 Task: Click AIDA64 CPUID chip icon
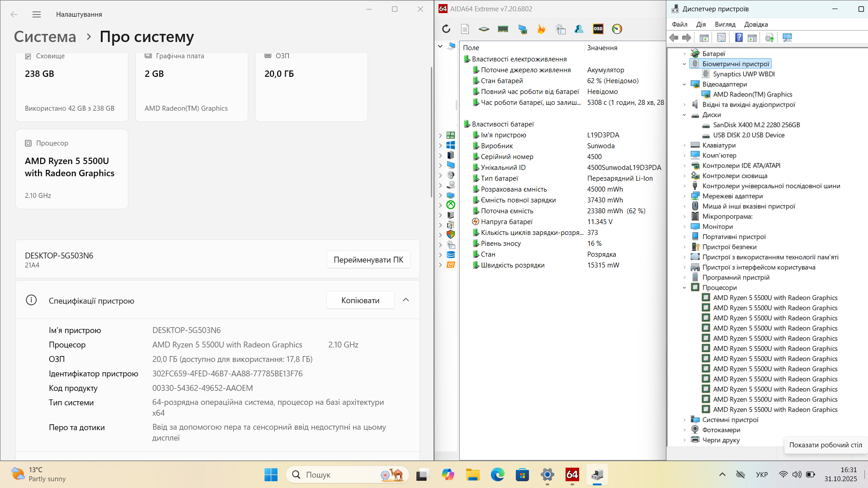point(484,29)
